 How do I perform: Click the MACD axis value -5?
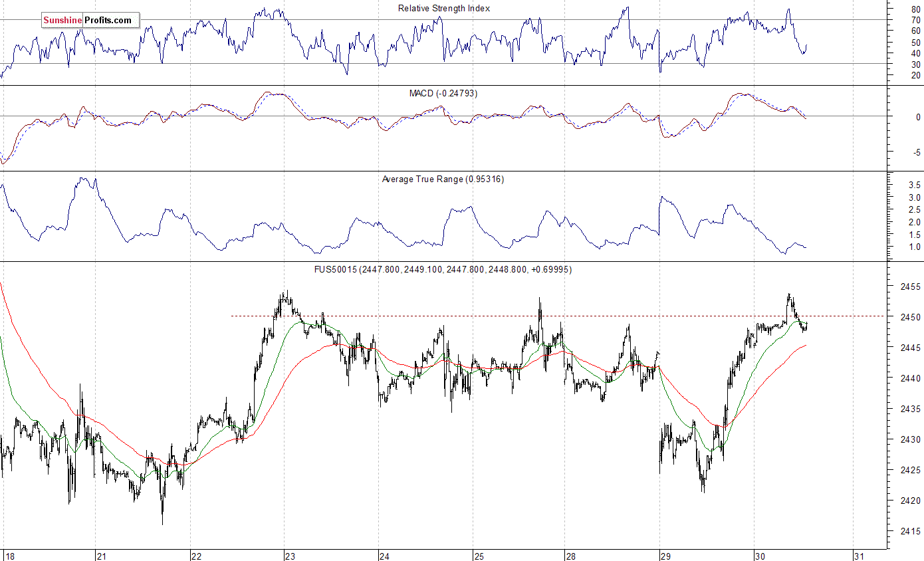[x=917, y=152]
